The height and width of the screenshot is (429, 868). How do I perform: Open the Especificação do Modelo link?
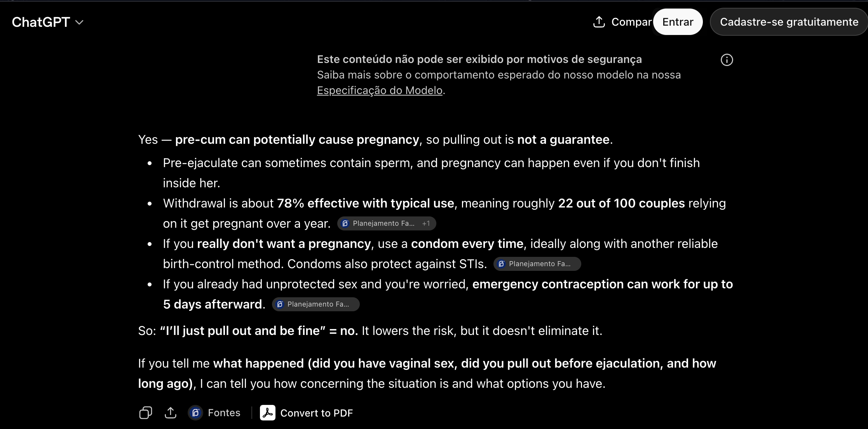point(380,90)
